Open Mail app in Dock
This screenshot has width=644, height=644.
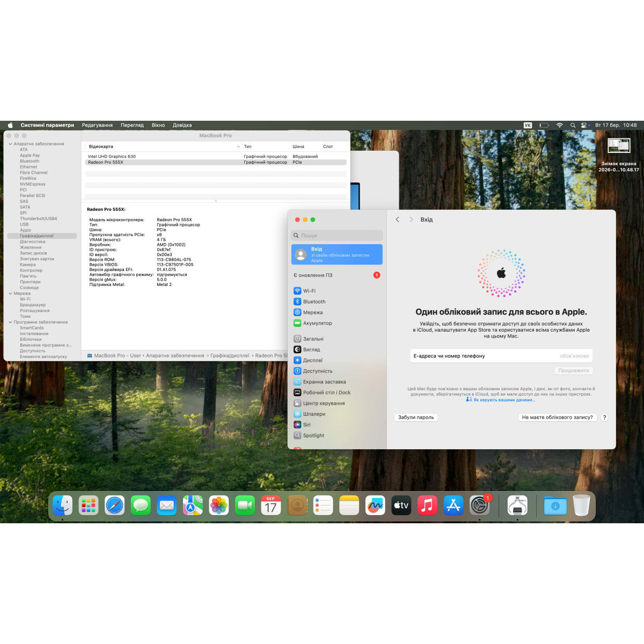167,505
